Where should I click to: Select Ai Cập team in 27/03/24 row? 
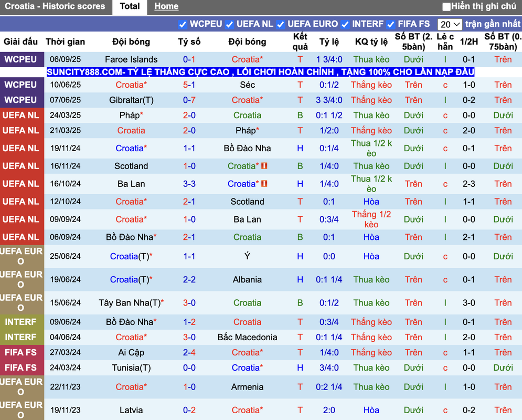[x=131, y=352]
